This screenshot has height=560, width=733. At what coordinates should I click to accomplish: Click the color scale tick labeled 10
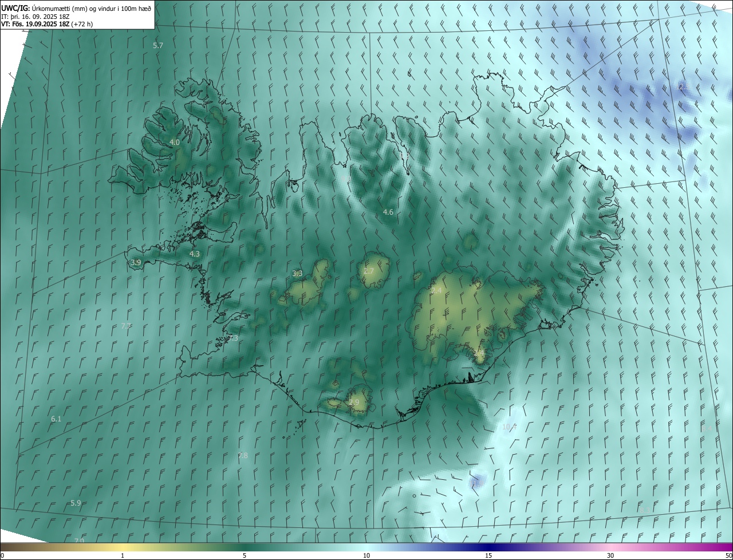tap(366, 555)
